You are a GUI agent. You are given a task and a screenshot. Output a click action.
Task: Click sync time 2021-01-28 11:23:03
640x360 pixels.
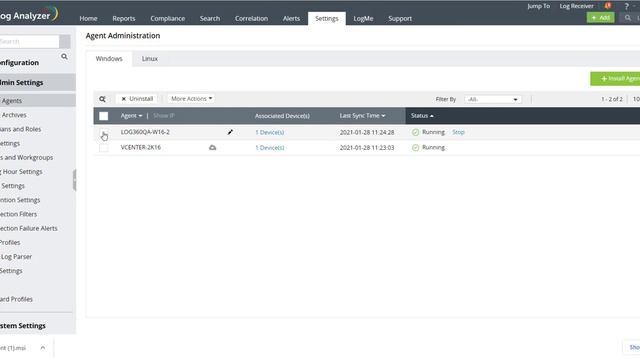(367, 148)
